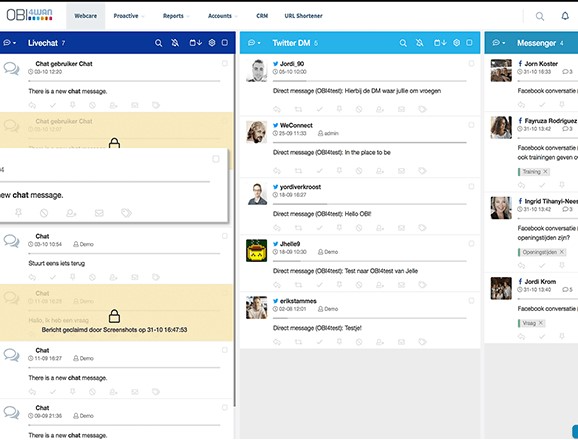Remove the Openingstijden tag
The width and height of the screenshot is (578, 440).
click(x=562, y=252)
